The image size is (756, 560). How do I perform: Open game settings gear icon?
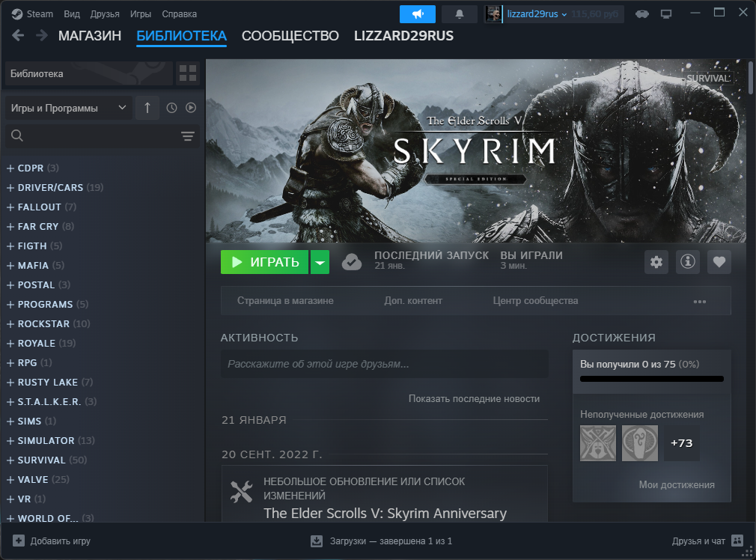coord(656,262)
